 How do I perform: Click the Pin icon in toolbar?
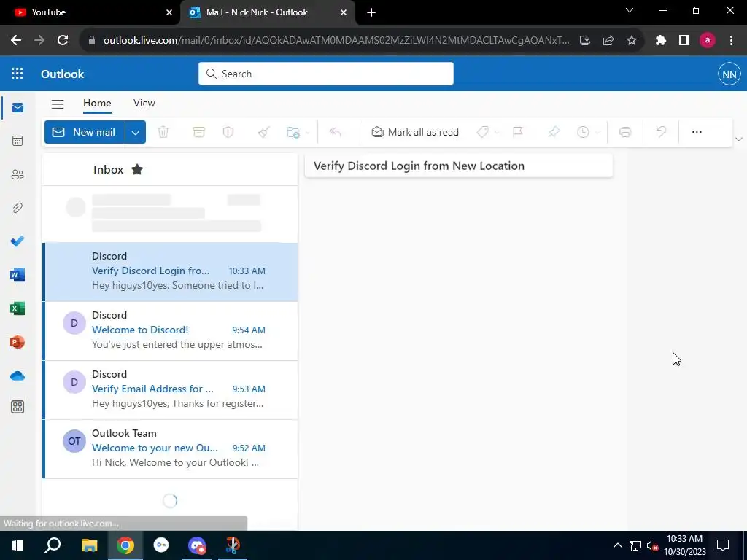click(554, 132)
